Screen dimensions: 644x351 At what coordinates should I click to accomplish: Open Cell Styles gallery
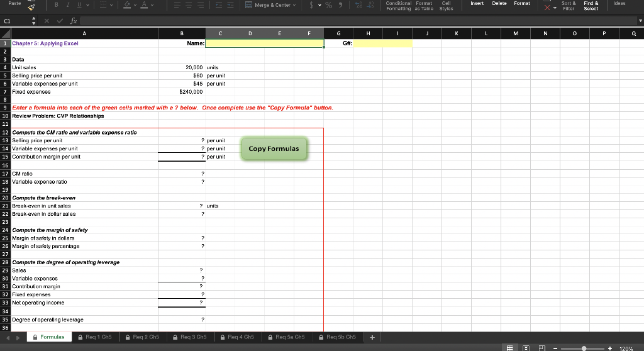tap(446, 6)
